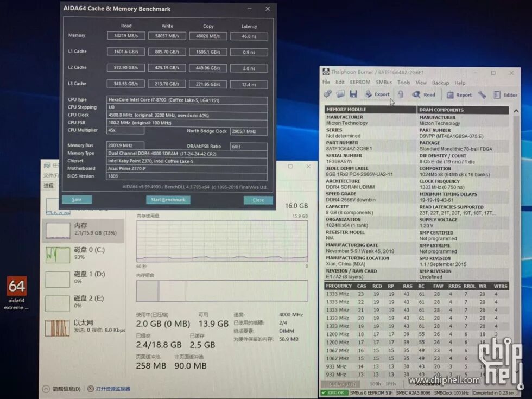
Task: Open the 打开资源监视器 link
Action: (113, 389)
